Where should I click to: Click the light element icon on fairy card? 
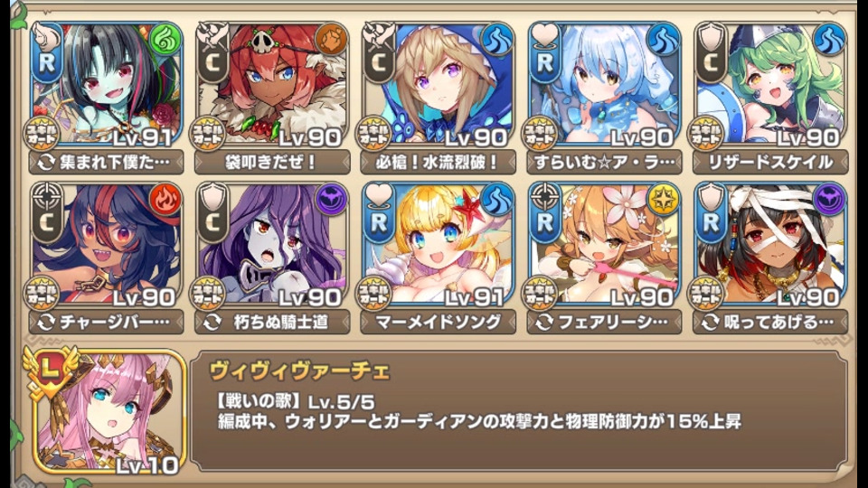pos(663,200)
